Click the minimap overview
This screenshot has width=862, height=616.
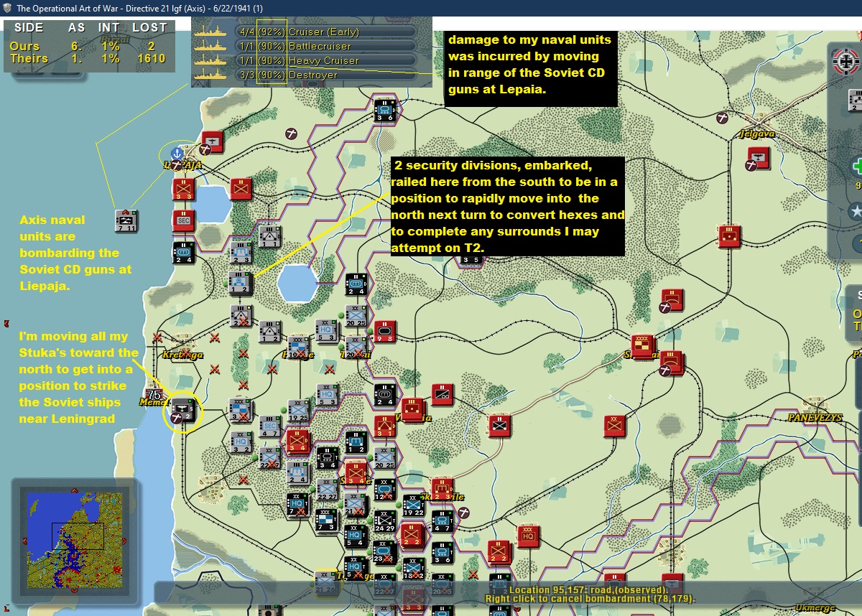pos(75,540)
